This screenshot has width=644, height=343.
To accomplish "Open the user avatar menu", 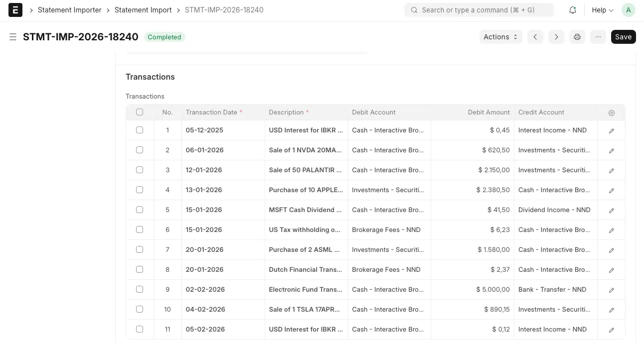I will pyautogui.click(x=628, y=10).
